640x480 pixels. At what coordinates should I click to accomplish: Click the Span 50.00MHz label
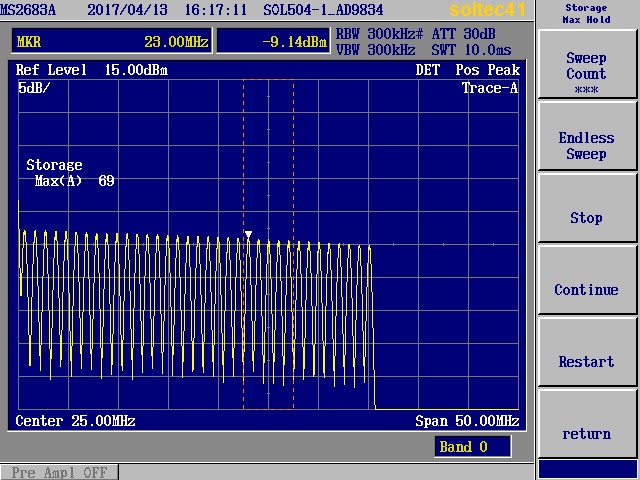(x=467, y=421)
